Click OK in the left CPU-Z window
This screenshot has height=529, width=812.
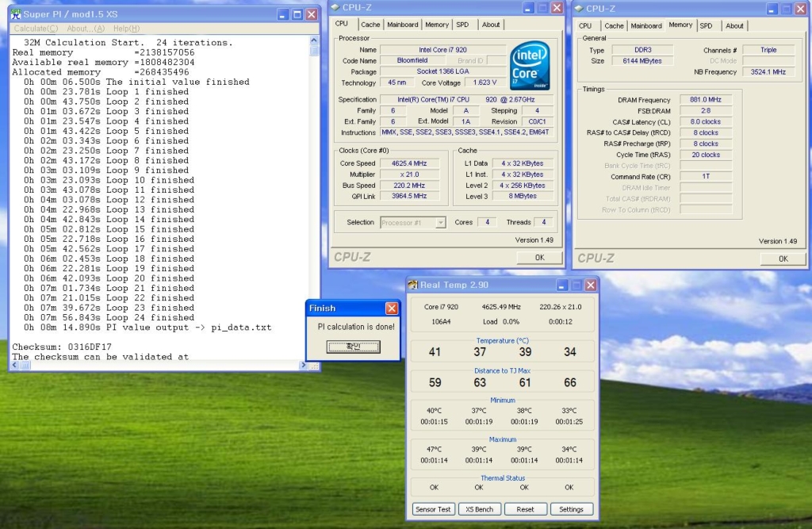[539, 258]
